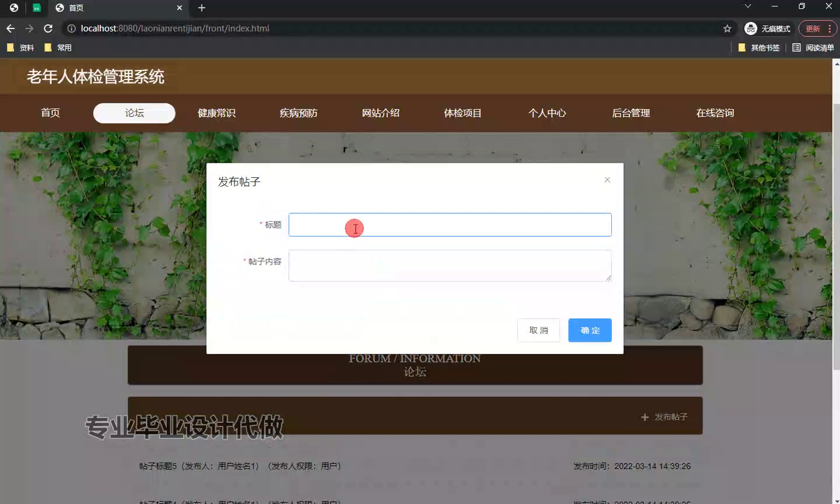Image resolution: width=840 pixels, height=504 pixels.
Task: Go to the 疾病预防 navigation item
Action: [x=299, y=113]
